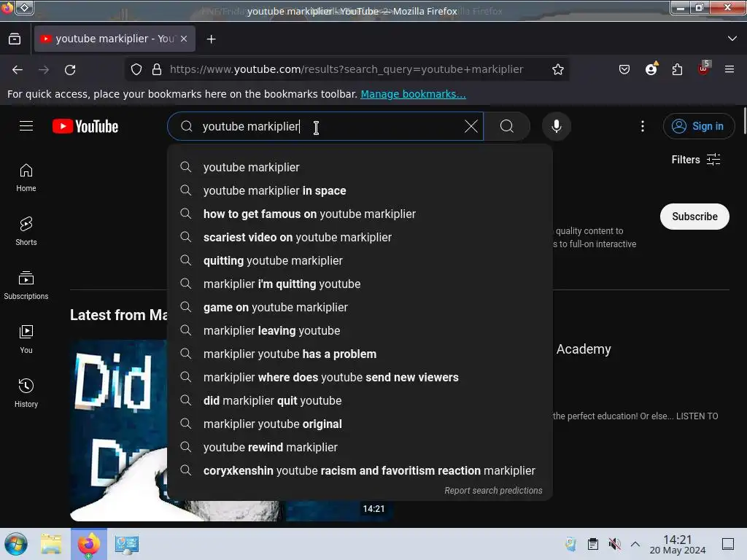Open the uBlock Origin extension icon
Screen dimensions: 747x560
pos(703,69)
